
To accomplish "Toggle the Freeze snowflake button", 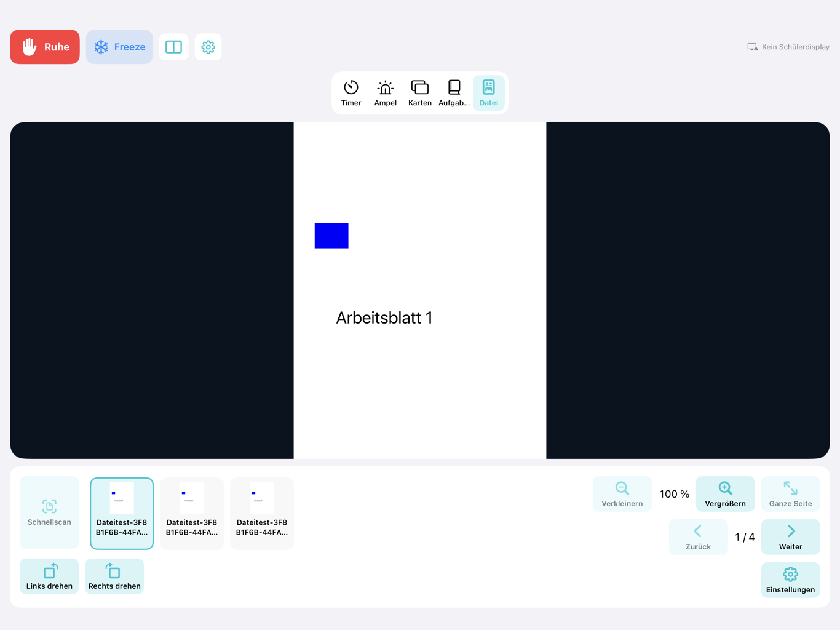I will pyautogui.click(x=119, y=47).
